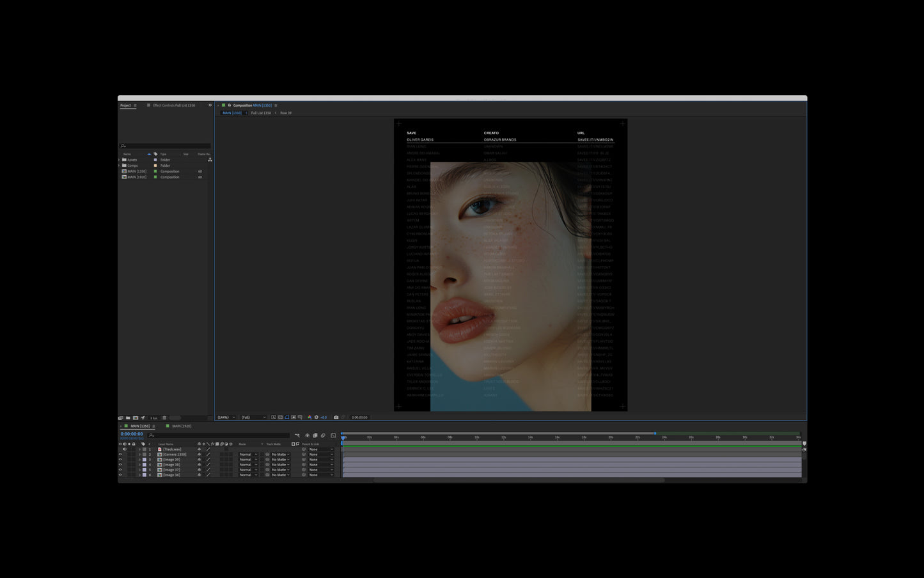Switch to the MAIN [1920] timeline tab
The image size is (924, 578).
(x=182, y=426)
